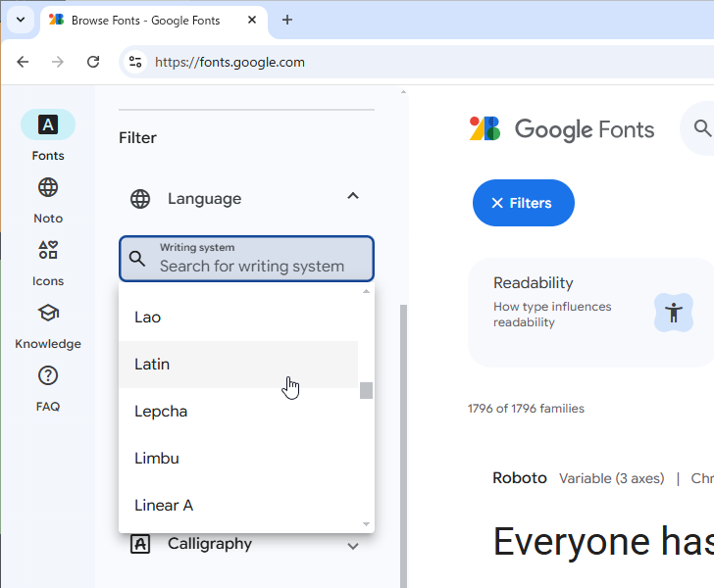Click the Google Fonts logo
The height and width of the screenshot is (588, 714).
click(x=562, y=129)
